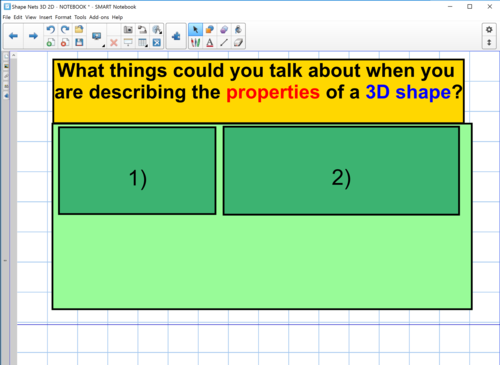Open the Tools menu
Image resolution: width=500 pixels, height=365 pixels.
tap(80, 17)
